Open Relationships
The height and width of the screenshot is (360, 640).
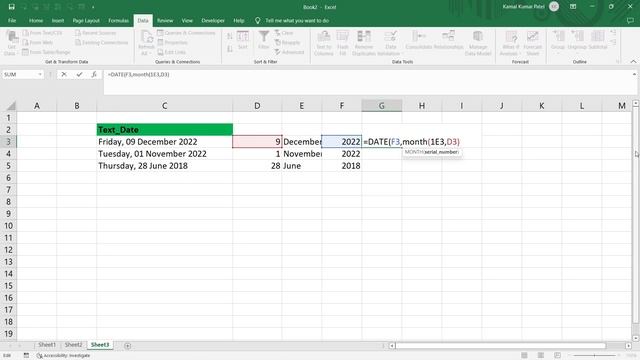[x=448, y=40]
